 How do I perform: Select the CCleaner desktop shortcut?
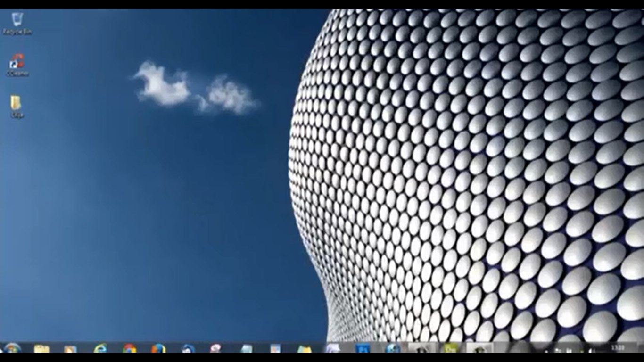(17, 65)
